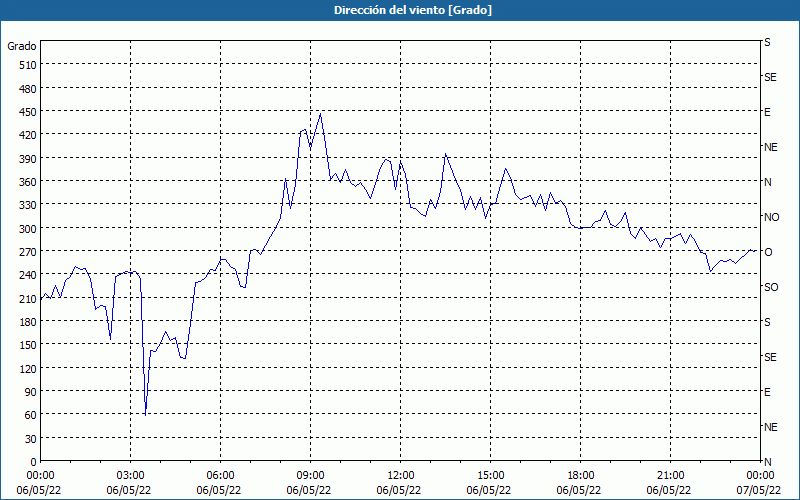Screen dimensions: 800x500
Task: Click the 15:00 time label
Action: coord(490,476)
